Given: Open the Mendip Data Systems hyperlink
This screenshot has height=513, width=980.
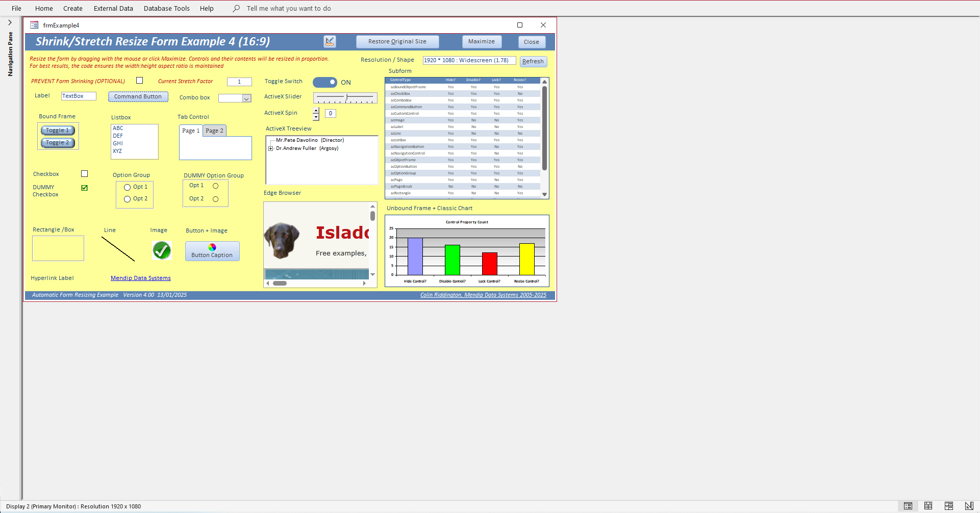Looking at the screenshot, I should tap(141, 278).
